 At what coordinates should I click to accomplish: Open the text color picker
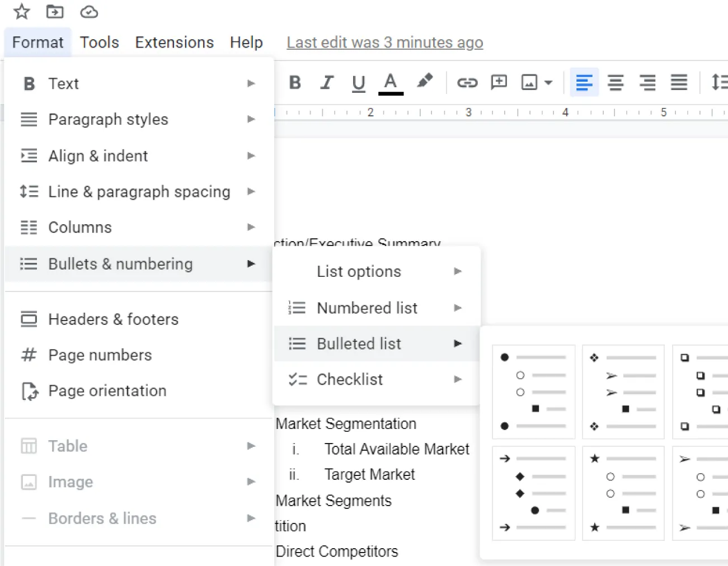pos(391,82)
